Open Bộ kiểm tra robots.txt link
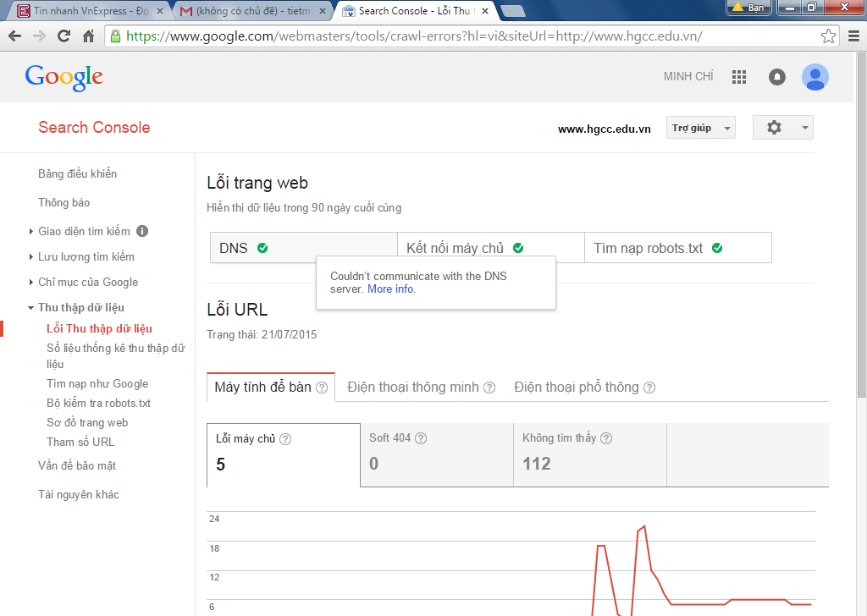This screenshot has height=616, width=867. tap(98, 403)
